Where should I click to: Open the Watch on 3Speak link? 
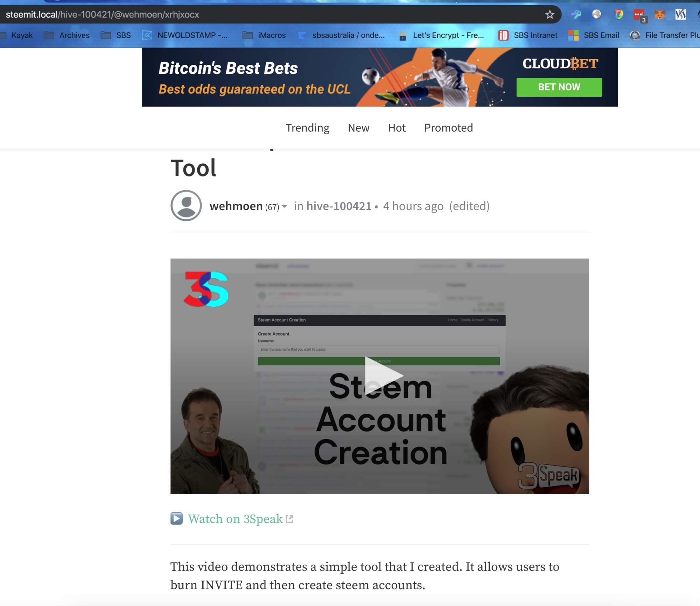pyautogui.click(x=235, y=519)
